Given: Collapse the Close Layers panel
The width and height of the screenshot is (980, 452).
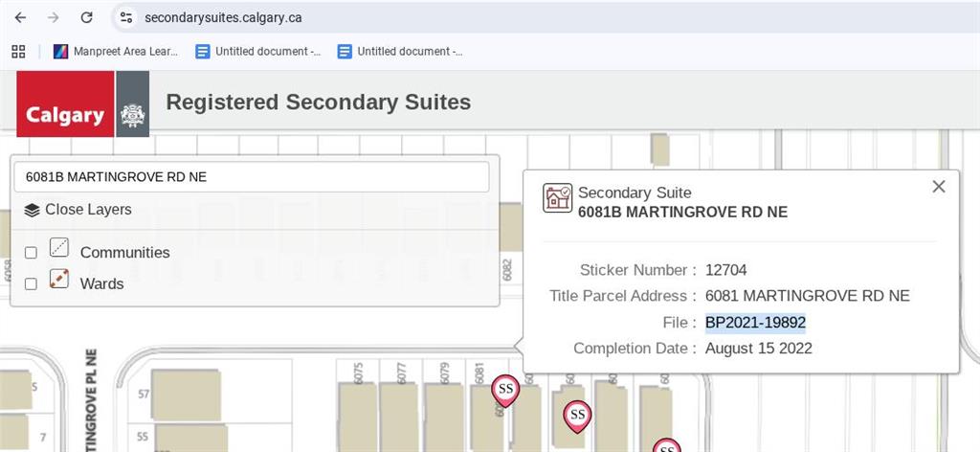Looking at the screenshot, I should 78,210.
